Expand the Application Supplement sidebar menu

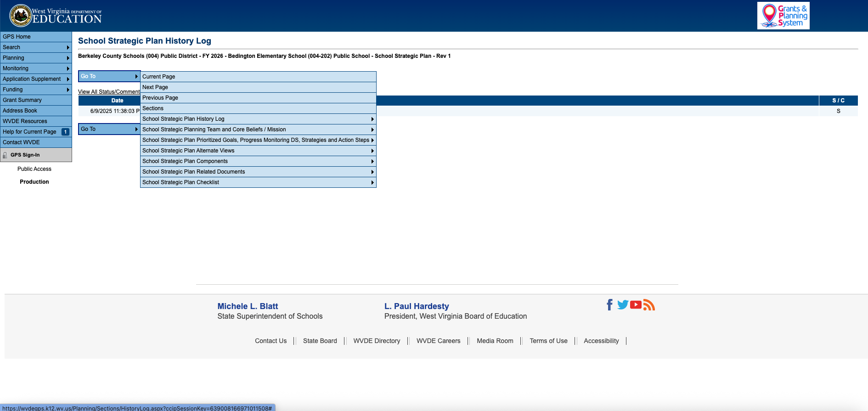[x=36, y=79]
